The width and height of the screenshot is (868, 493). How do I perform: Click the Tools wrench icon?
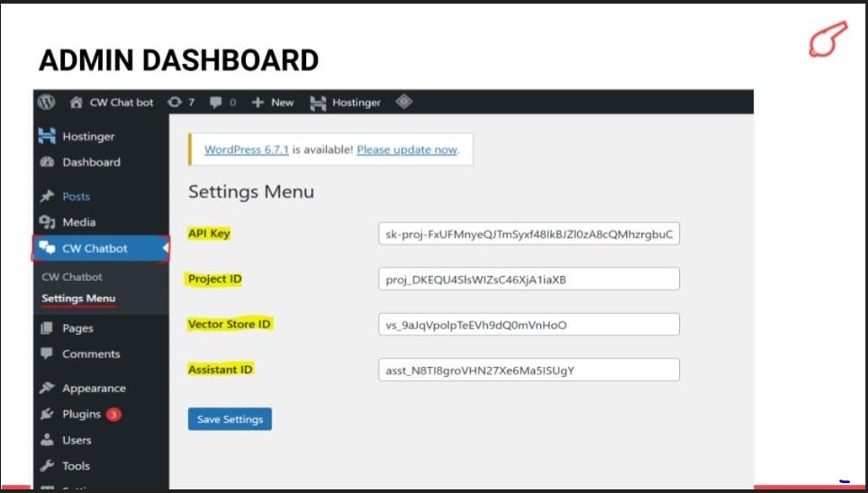(47, 465)
